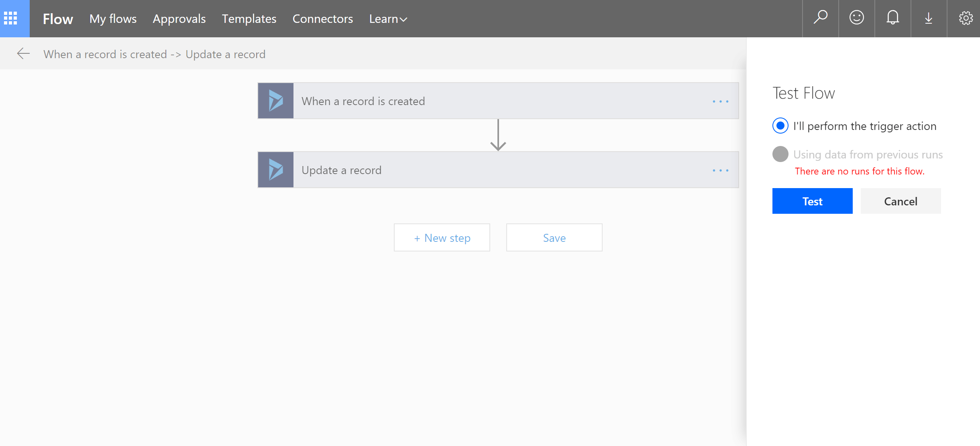Open the notifications bell icon
Viewport: 980px width, 446px height.
(892, 18)
